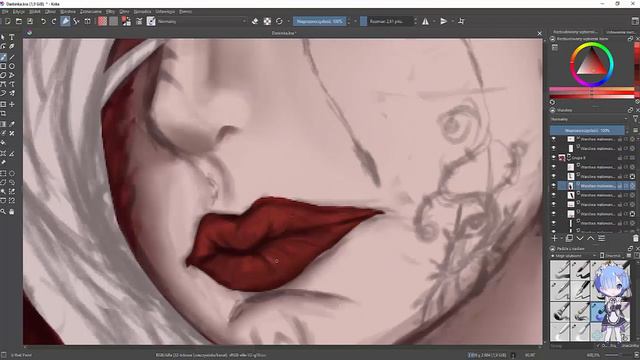Toggle vertical mirror painting
The width and height of the screenshot is (640, 360).
point(444,21)
